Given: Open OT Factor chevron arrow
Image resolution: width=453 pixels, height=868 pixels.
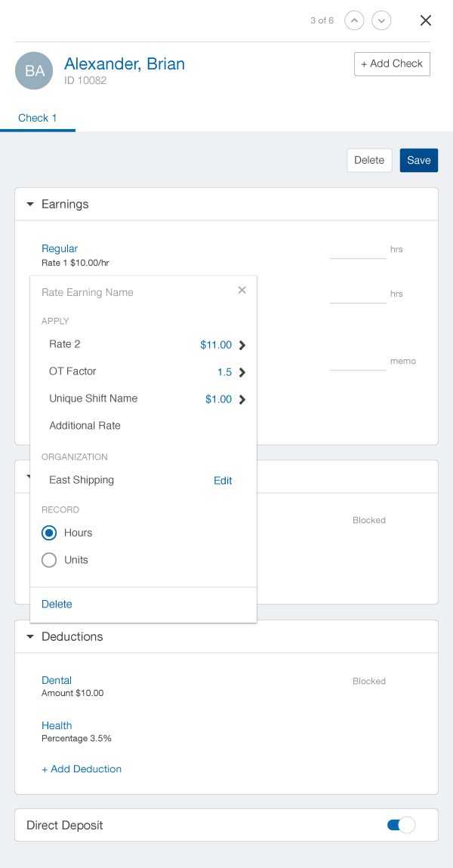Looking at the screenshot, I should click(242, 372).
